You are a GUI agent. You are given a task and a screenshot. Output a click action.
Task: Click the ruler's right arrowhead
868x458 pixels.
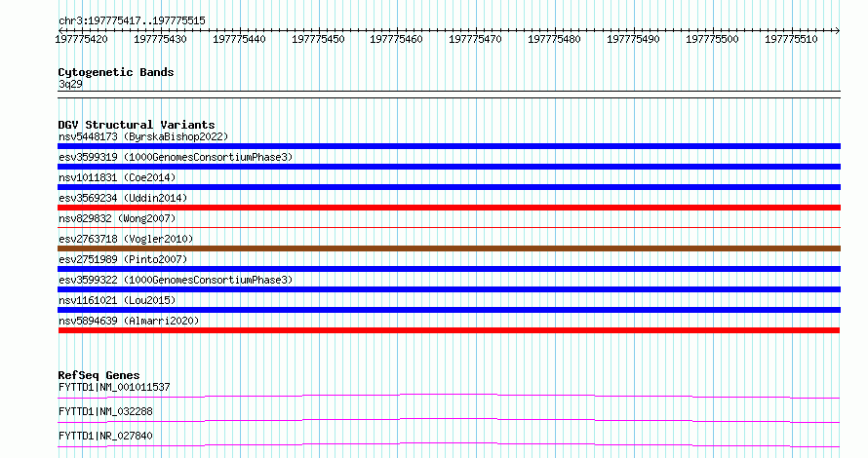[838, 30]
